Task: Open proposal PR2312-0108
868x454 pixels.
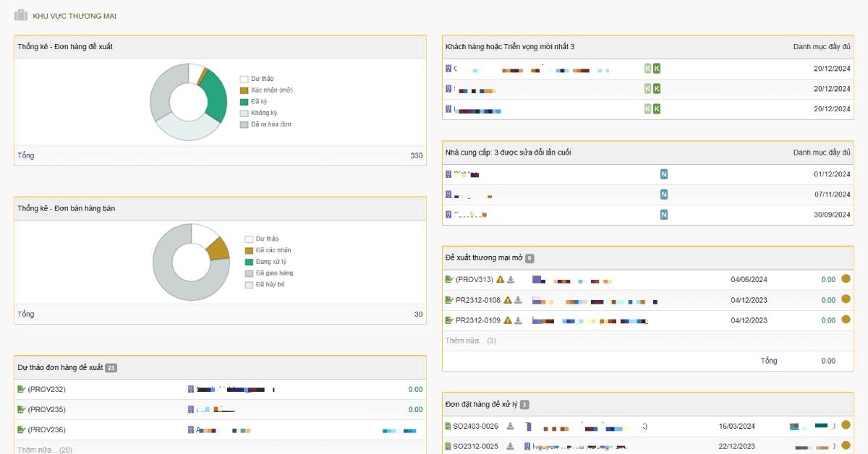Action: [x=477, y=300]
